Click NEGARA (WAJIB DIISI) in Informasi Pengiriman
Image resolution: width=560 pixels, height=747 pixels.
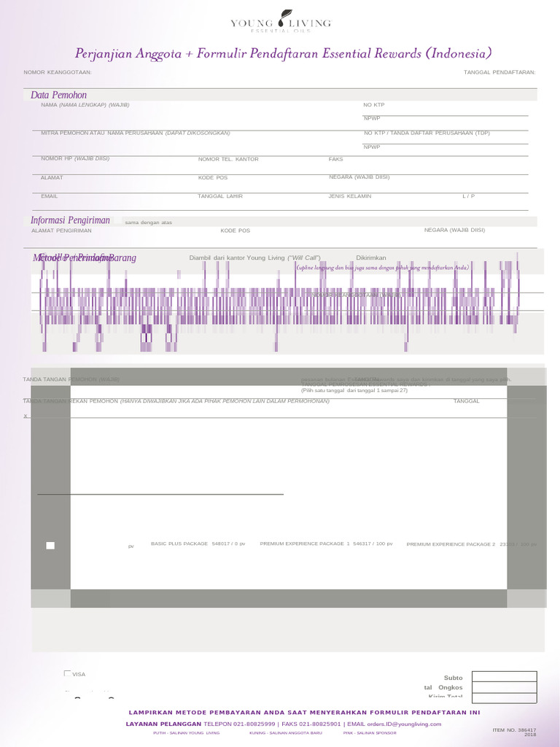pyautogui.click(x=455, y=230)
